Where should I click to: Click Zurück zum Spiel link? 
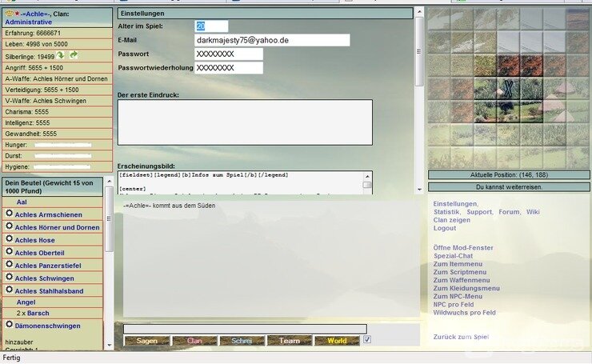click(x=461, y=337)
